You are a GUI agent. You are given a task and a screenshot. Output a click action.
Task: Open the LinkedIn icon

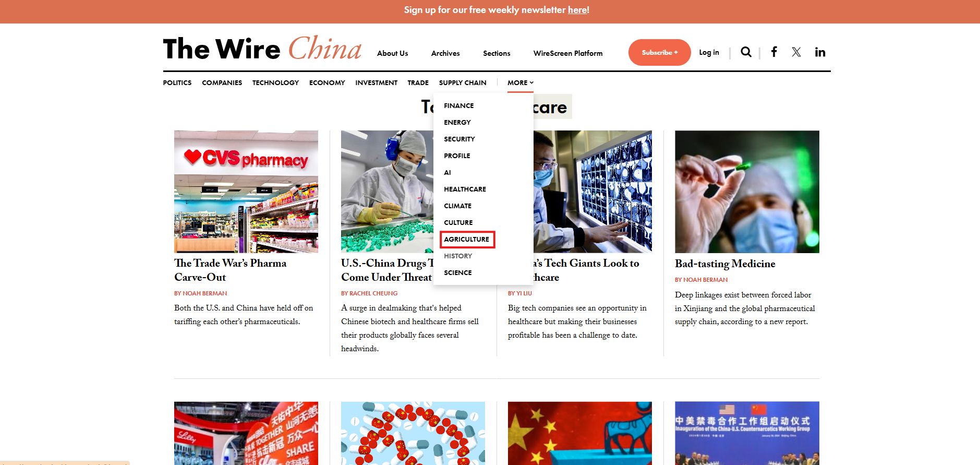(x=820, y=52)
